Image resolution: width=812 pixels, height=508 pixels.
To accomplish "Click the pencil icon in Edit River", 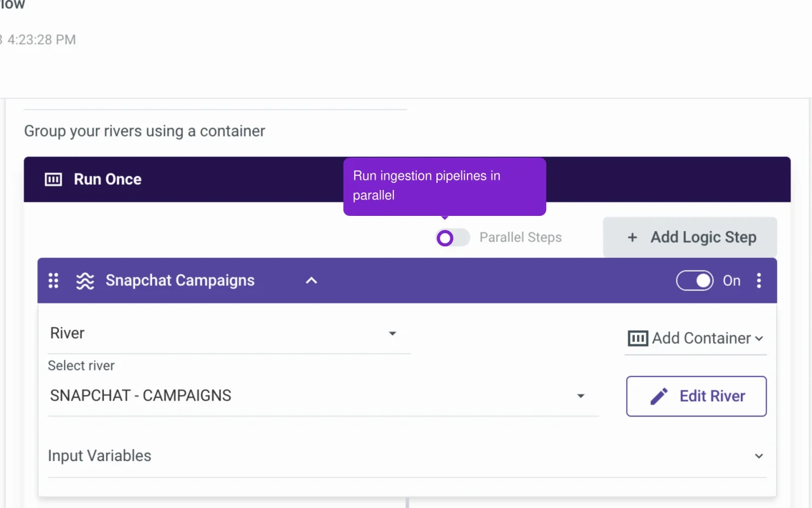I will pyautogui.click(x=659, y=396).
